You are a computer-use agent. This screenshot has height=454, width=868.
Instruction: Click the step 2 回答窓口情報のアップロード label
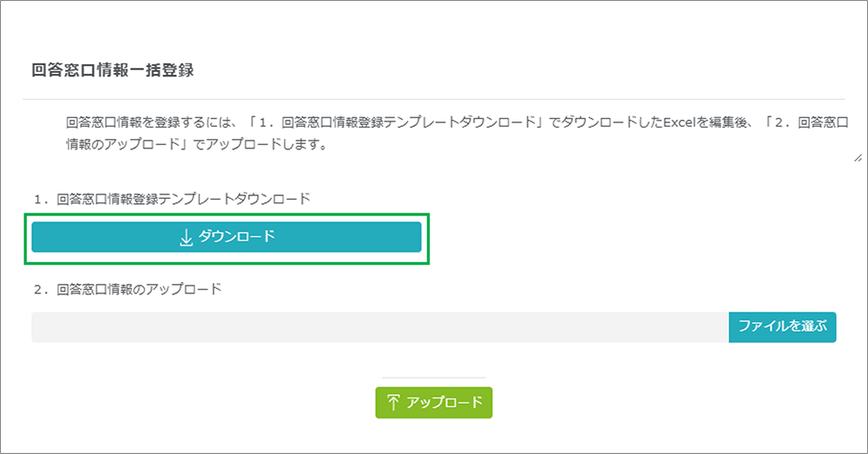(139, 289)
